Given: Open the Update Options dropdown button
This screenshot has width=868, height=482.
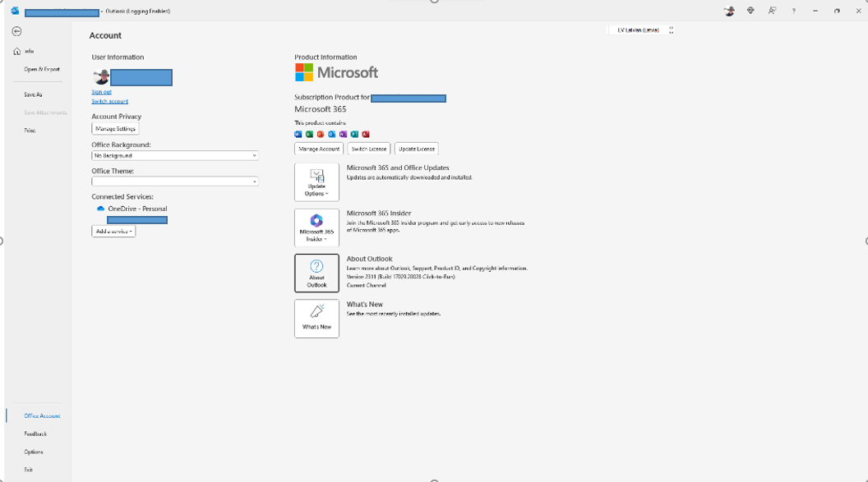Looking at the screenshot, I should tap(316, 182).
